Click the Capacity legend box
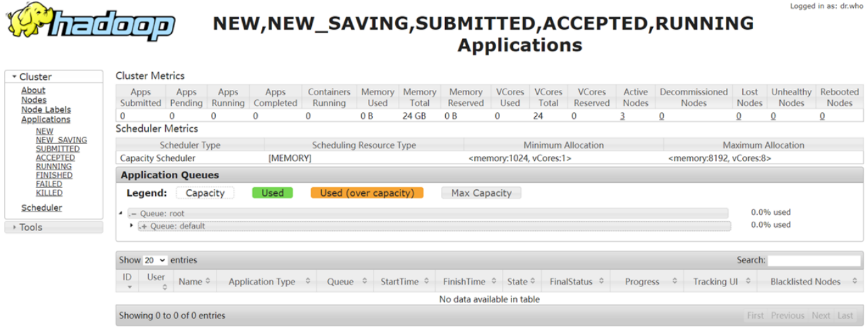 (205, 193)
